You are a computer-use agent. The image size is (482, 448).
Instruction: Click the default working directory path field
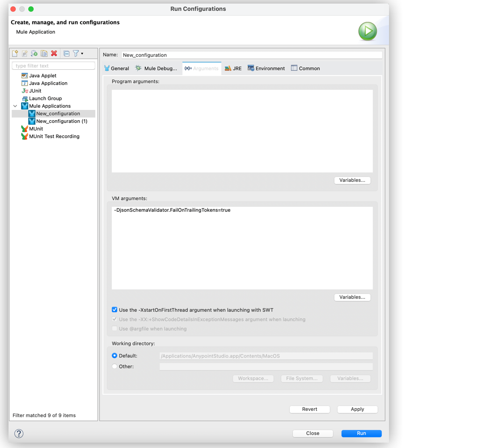coord(266,356)
